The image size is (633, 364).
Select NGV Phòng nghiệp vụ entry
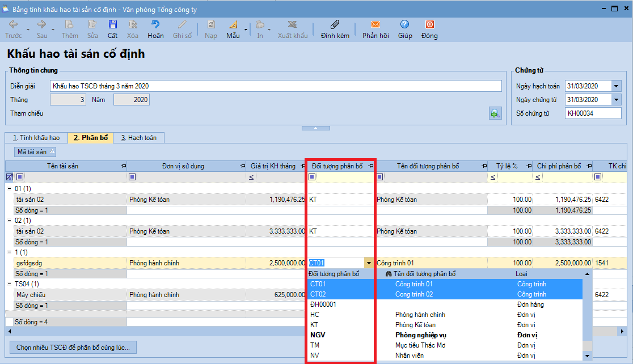pos(445,335)
